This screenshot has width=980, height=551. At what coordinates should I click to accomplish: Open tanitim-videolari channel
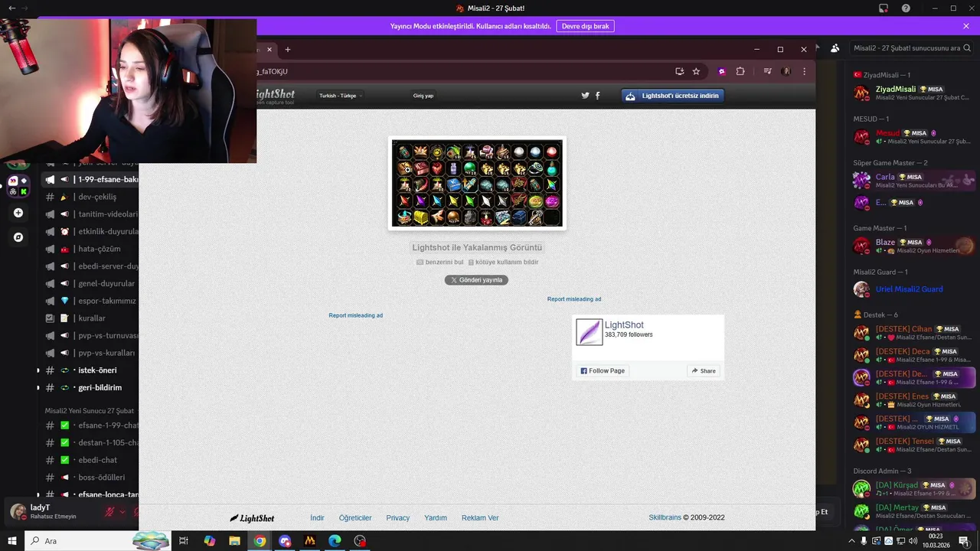[x=90, y=214]
